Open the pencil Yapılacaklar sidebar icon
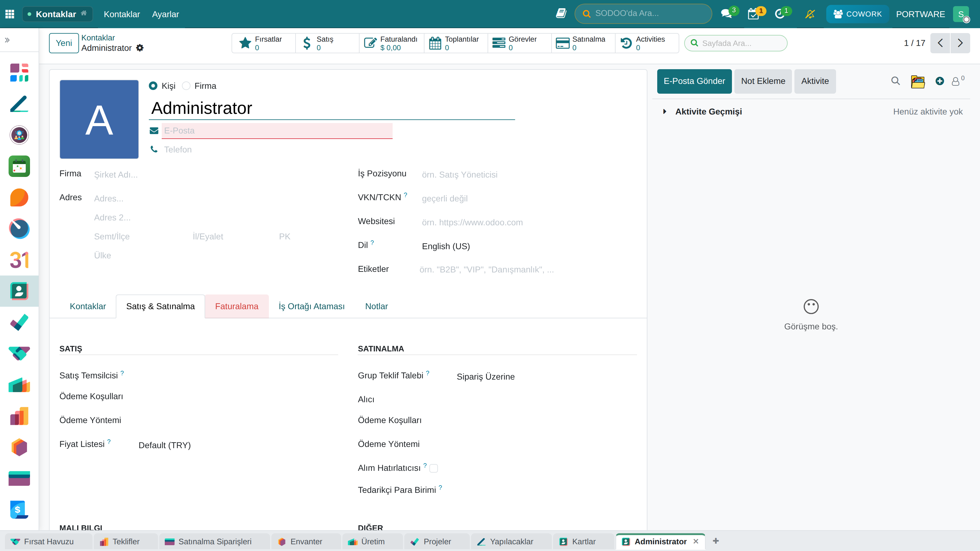 click(x=19, y=104)
